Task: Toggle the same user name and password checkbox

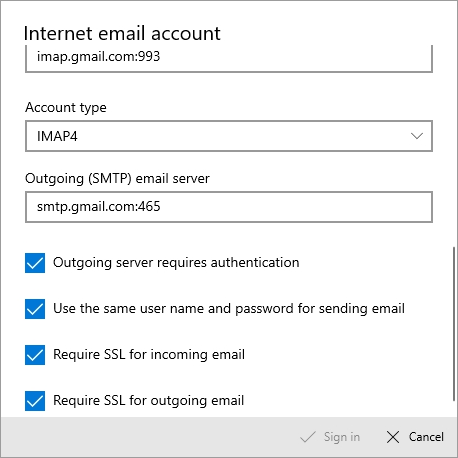Action: point(35,309)
